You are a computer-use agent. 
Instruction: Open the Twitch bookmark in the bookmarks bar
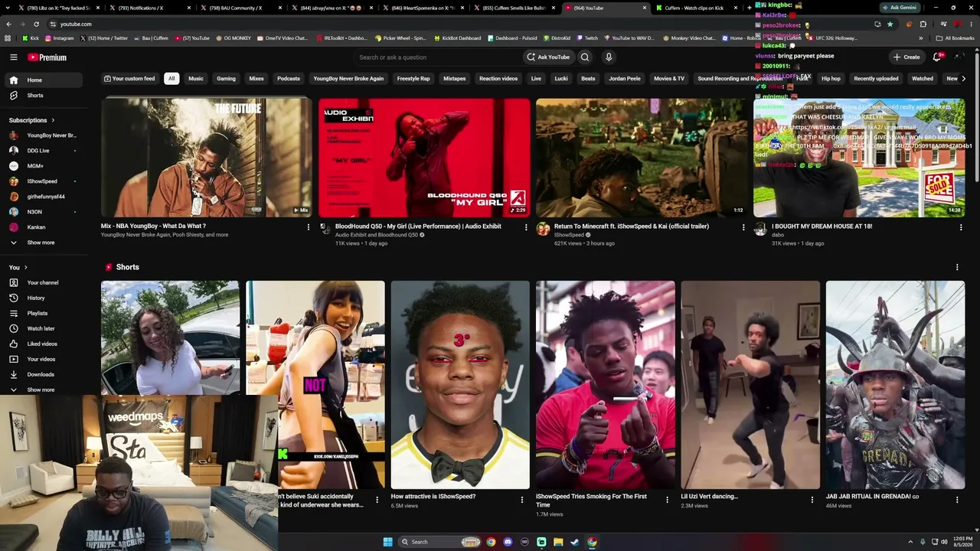pyautogui.click(x=587, y=38)
